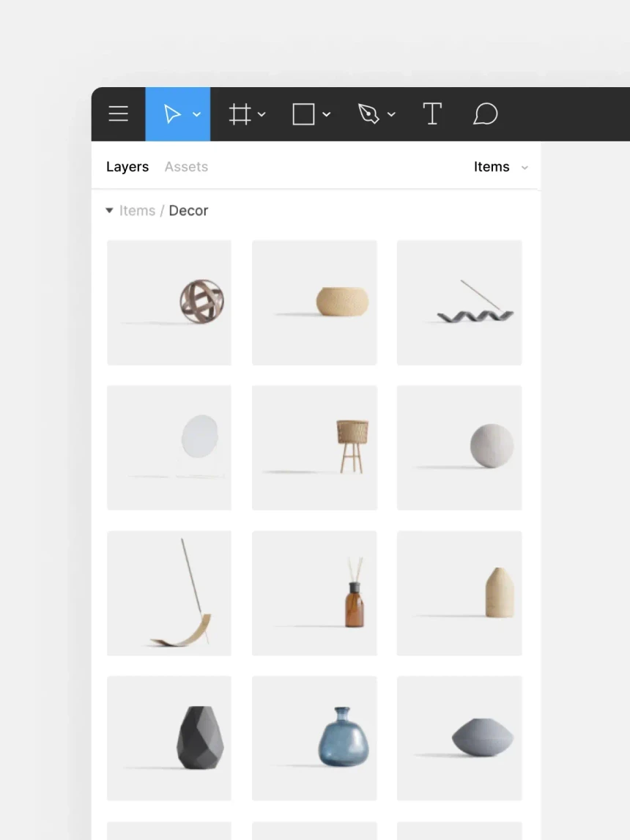Select the Move tool
This screenshot has height=840, width=630.
click(x=174, y=114)
